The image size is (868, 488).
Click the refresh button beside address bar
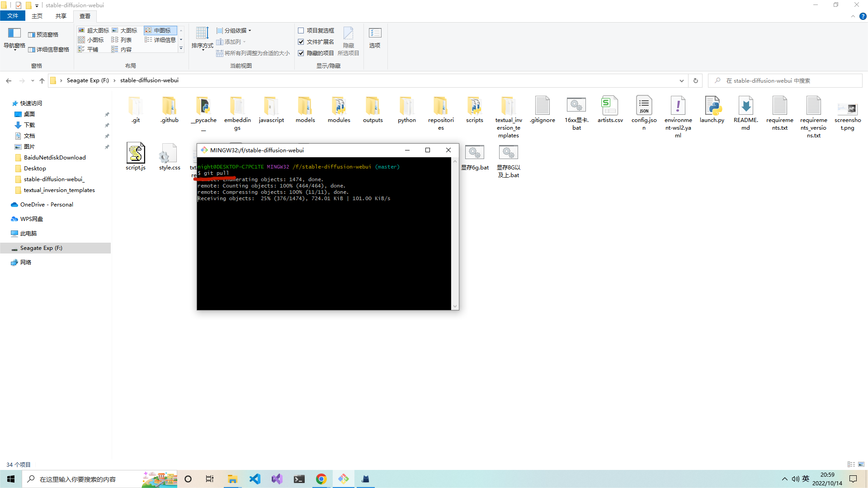(696, 80)
